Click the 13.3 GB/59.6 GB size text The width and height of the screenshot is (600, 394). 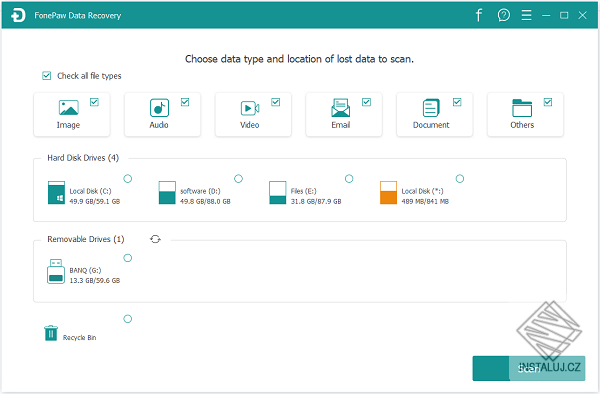pos(95,281)
